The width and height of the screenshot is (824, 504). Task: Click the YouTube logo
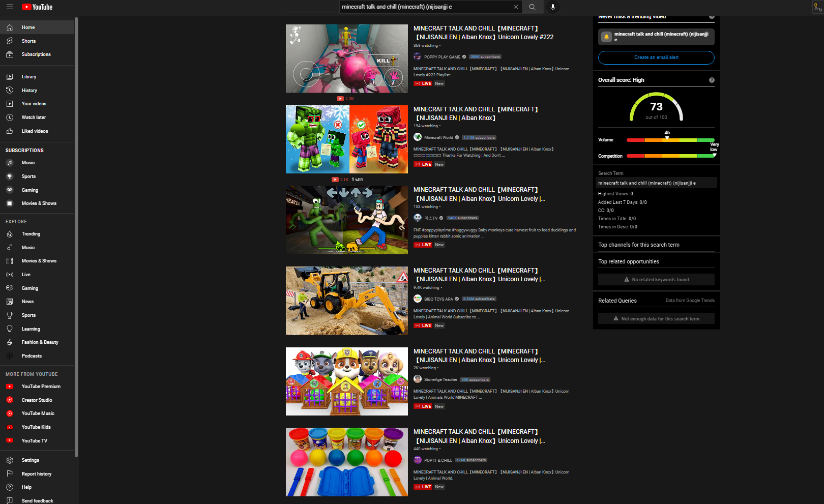37,7
